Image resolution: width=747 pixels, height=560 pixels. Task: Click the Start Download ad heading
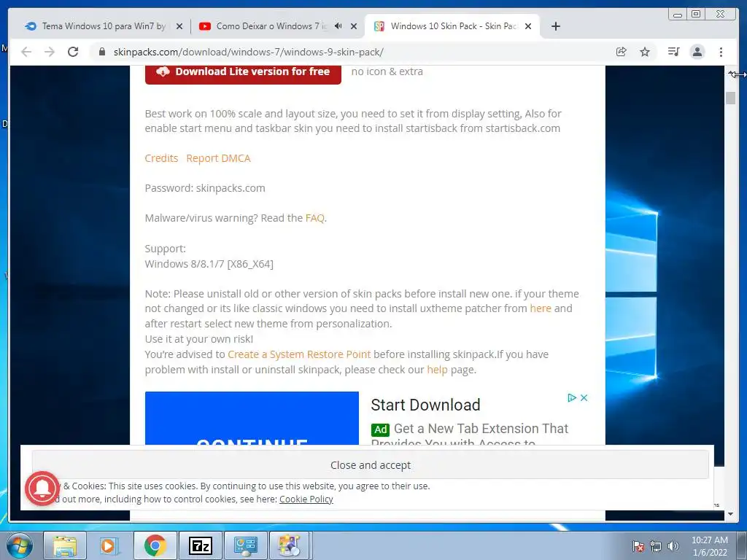pos(425,405)
